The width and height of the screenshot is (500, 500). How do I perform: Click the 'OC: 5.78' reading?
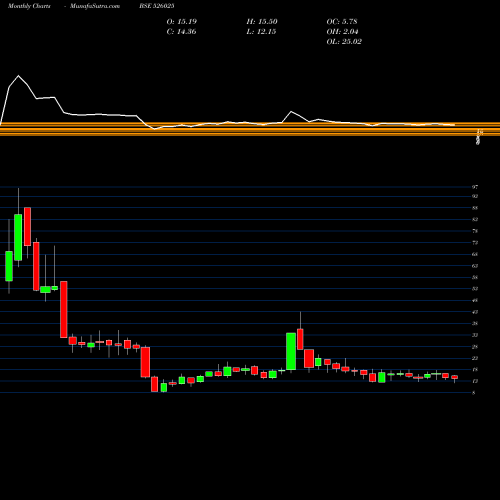pos(342,22)
